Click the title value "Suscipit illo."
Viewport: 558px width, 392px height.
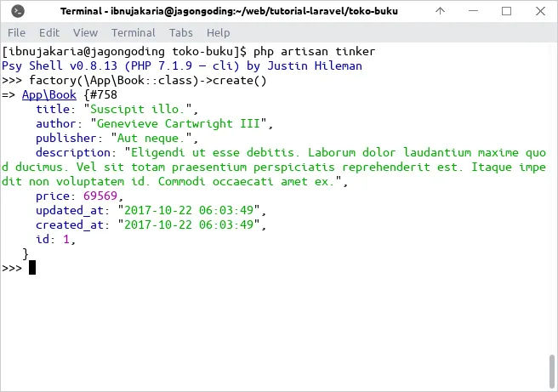pos(137,109)
